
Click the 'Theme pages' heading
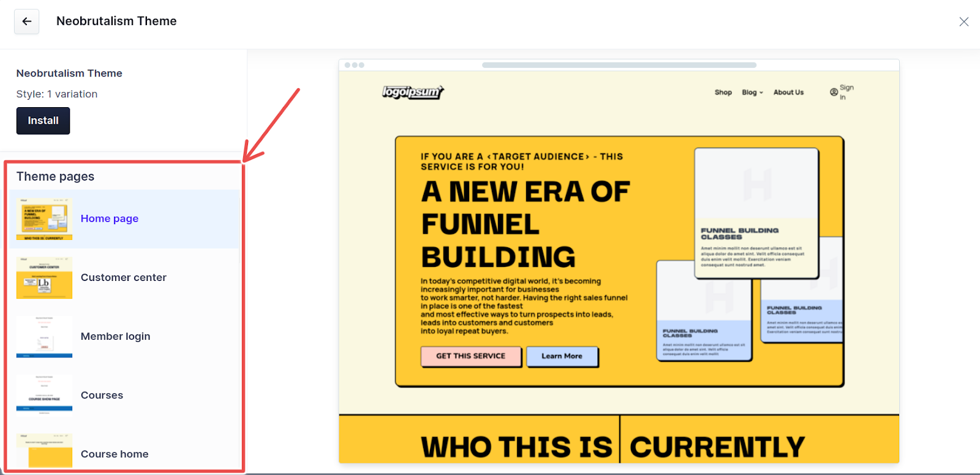click(x=55, y=176)
